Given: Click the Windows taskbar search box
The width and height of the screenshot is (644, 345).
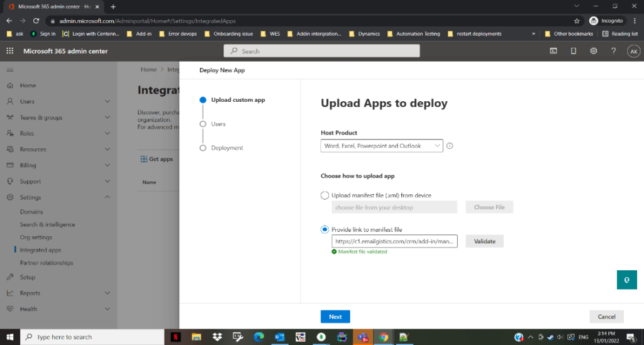Looking at the screenshot, I should click(x=92, y=337).
